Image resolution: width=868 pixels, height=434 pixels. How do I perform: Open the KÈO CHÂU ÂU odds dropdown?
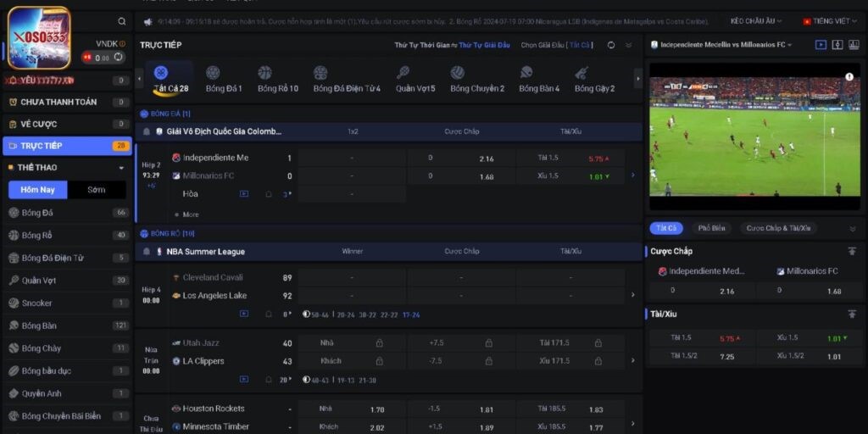tap(756, 21)
